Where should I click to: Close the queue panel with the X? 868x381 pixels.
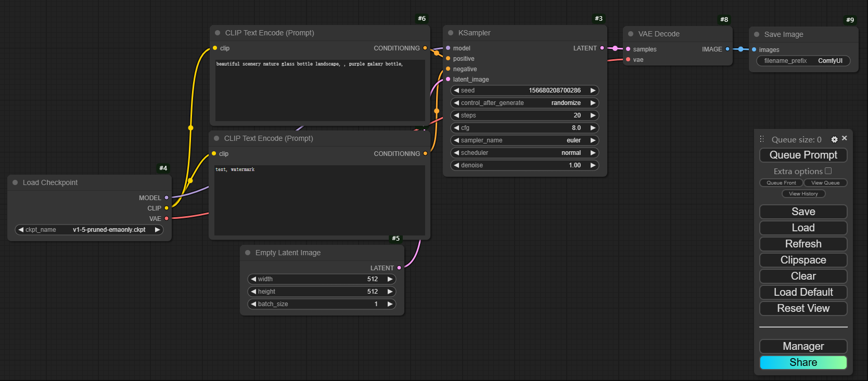(844, 138)
